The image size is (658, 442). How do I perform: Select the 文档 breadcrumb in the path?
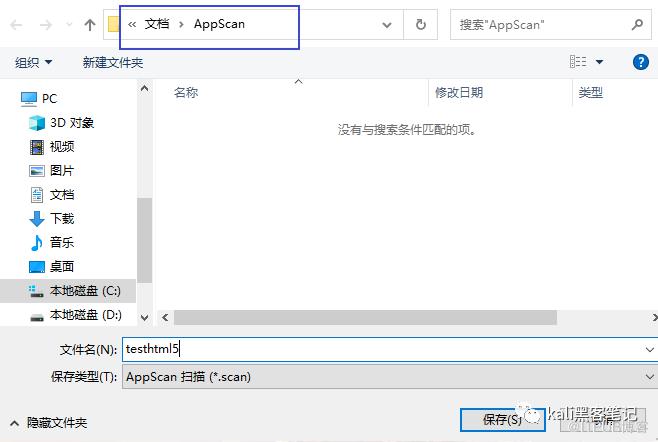(x=157, y=24)
